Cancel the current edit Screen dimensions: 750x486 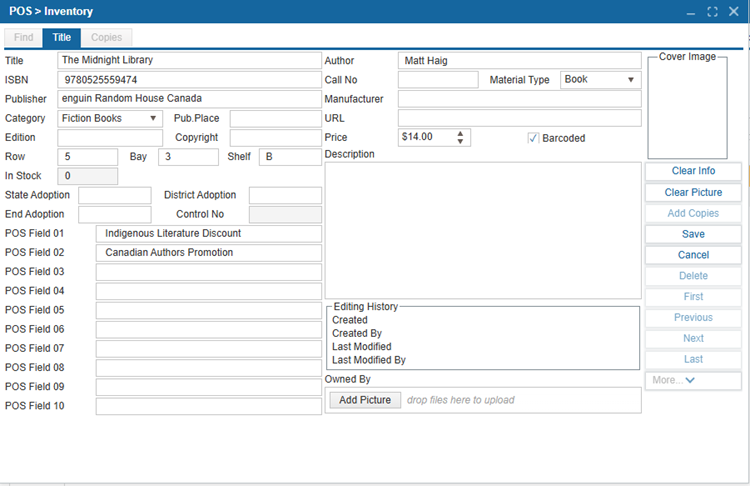pos(693,255)
